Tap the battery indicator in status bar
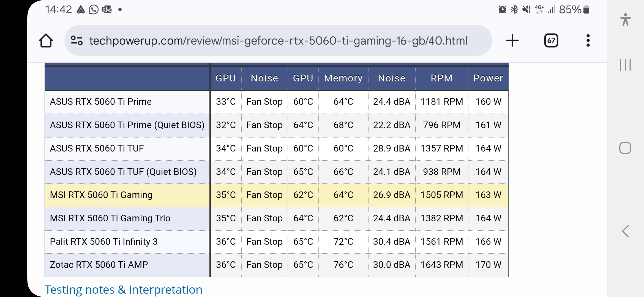The image size is (644, 297). tap(586, 10)
